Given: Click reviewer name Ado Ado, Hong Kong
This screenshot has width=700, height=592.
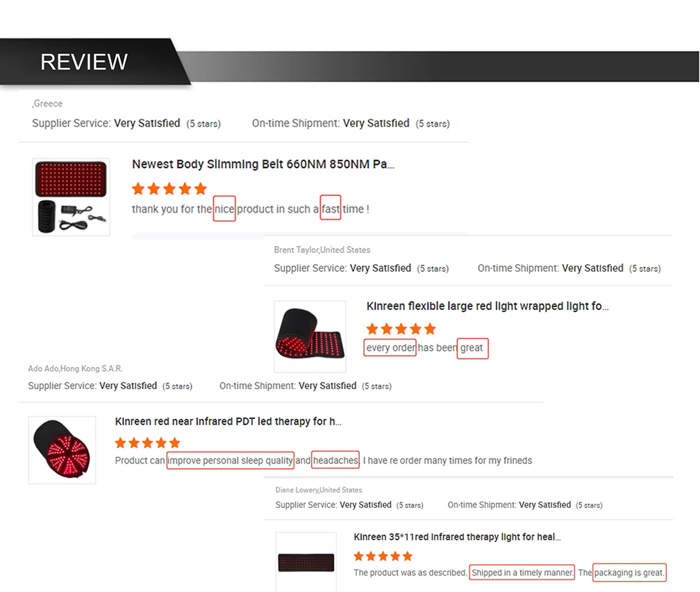Looking at the screenshot, I should (x=75, y=368).
